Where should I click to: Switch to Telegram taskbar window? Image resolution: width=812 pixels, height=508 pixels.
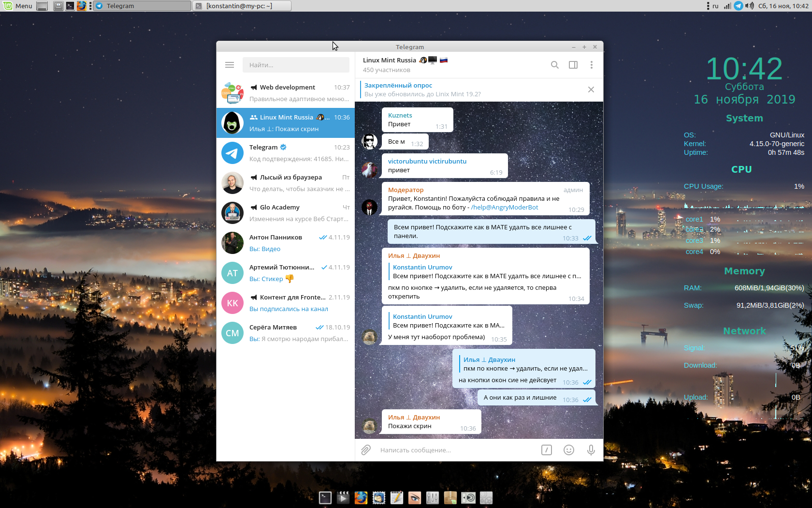pyautogui.click(x=142, y=6)
